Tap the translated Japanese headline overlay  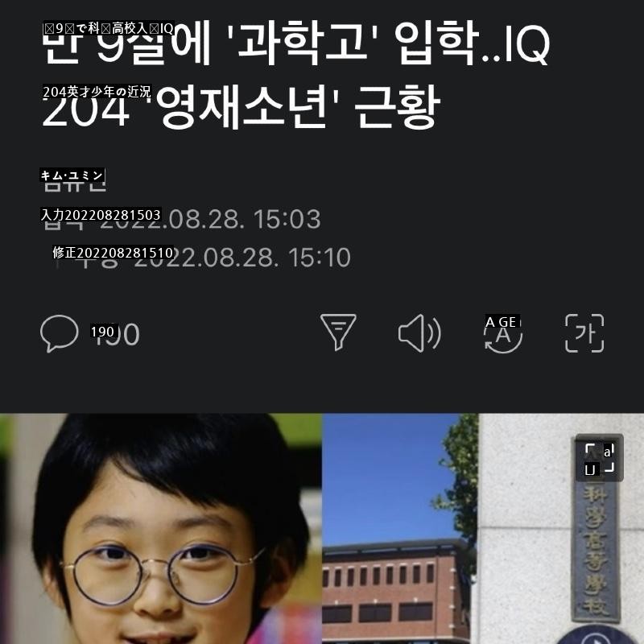tap(109, 28)
